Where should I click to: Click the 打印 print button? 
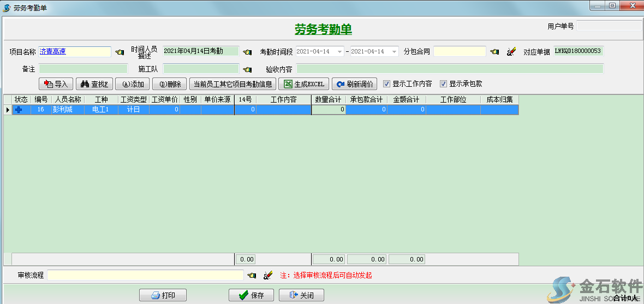click(163, 295)
